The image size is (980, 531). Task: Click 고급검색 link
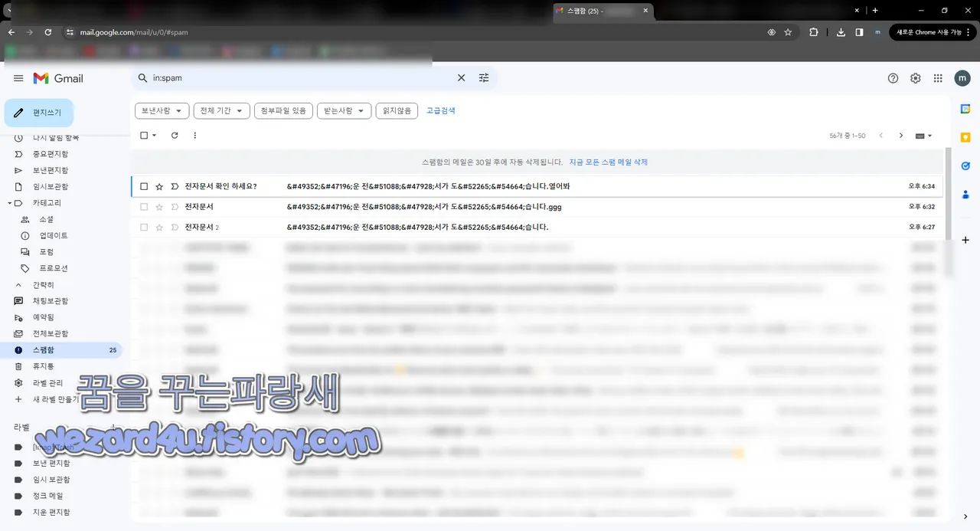[x=441, y=110]
